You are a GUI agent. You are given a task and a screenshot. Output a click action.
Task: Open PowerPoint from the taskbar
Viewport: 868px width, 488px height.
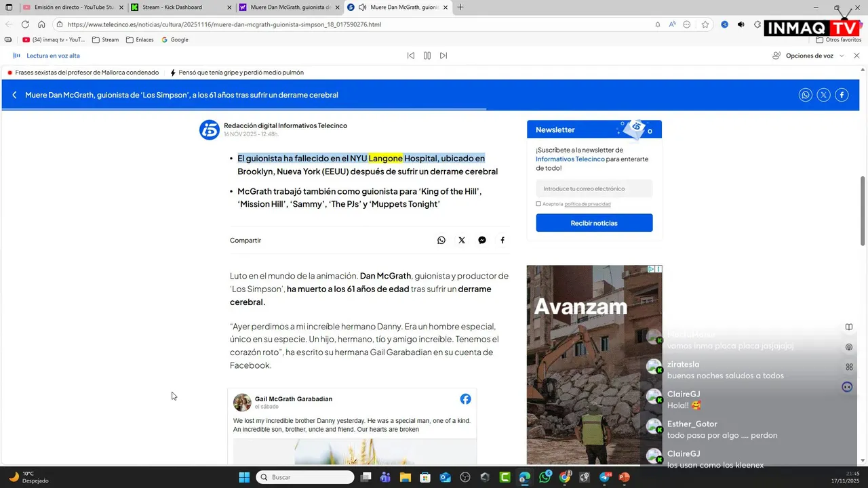(x=625, y=477)
